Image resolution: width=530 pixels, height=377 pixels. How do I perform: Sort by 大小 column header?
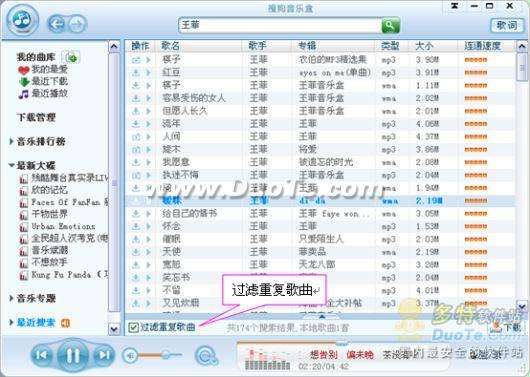coord(424,46)
